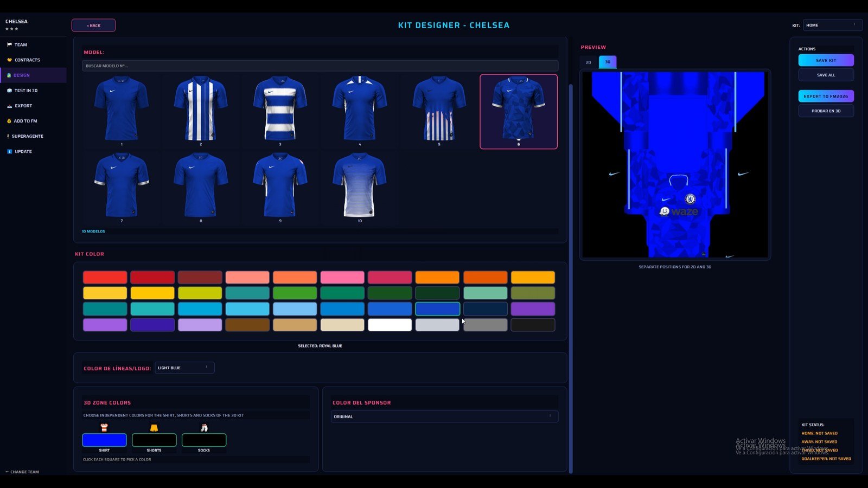
Task: Select shirt model 8 thumbnail
Action: click(201, 188)
